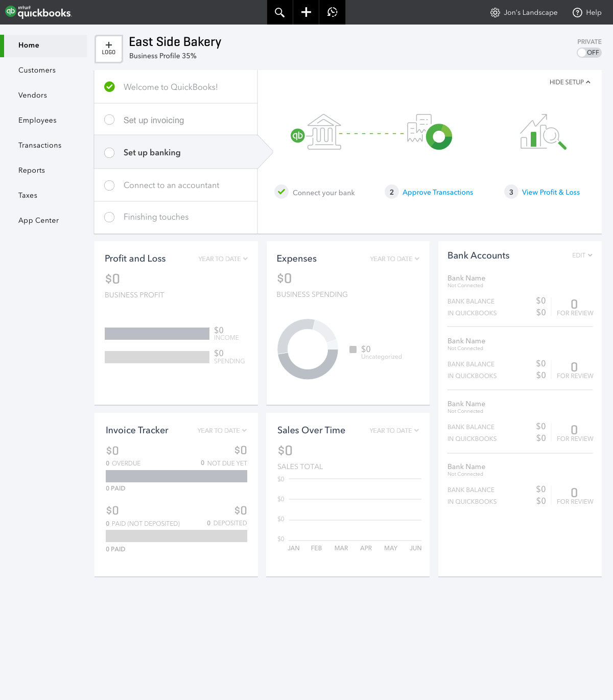Open Taxes in the sidebar

[x=28, y=195]
